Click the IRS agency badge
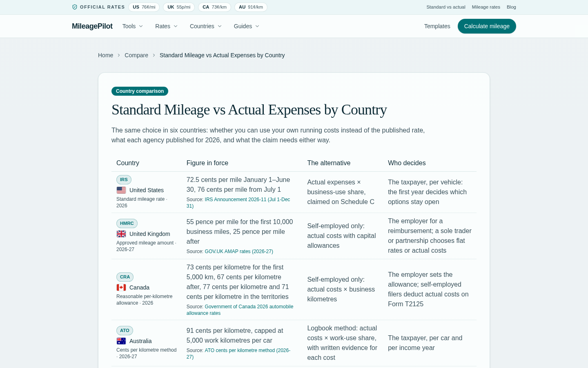This screenshot has height=368, width=588. pyautogui.click(x=124, y=180)
